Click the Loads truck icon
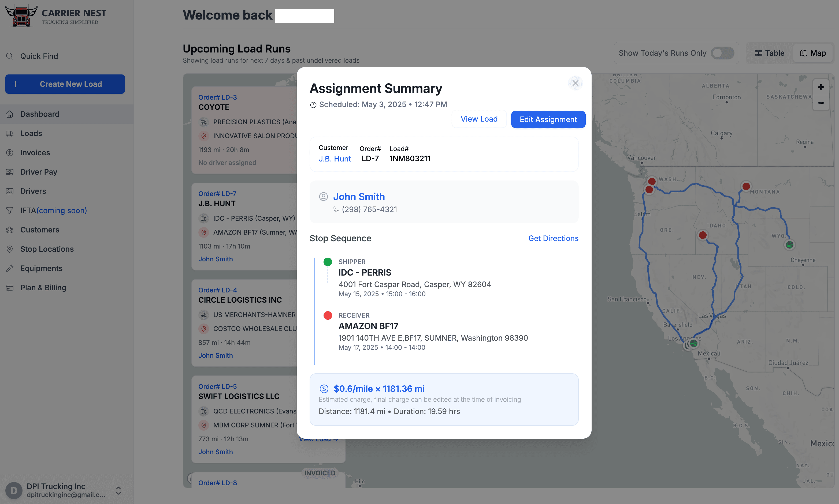Image resolution: width=839 pixels, height=504 pixels. 10,133
